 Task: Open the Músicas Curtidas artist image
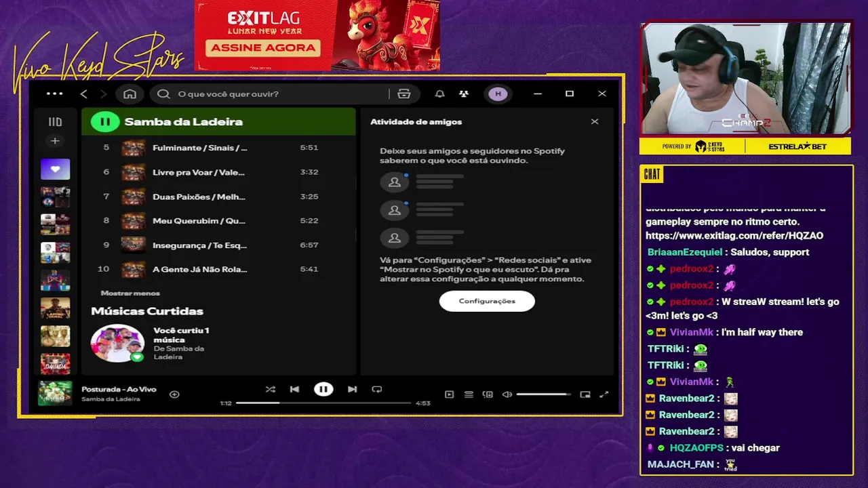click(x=118, y=343)
